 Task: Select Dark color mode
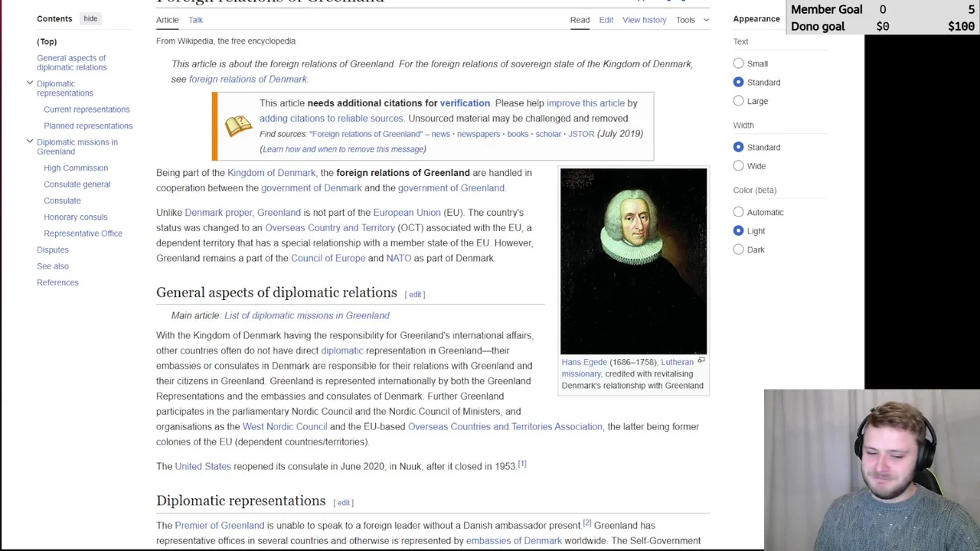[738, 249]
